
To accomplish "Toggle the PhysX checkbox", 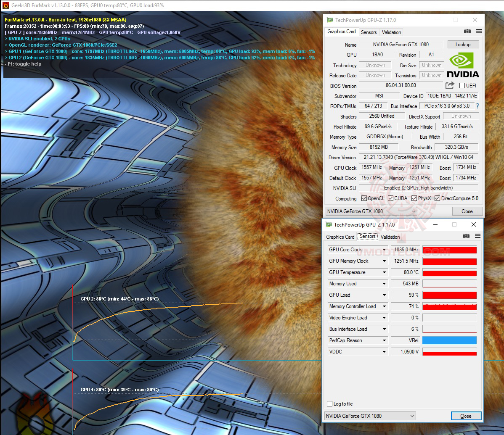I will click(x=414, y=198).
